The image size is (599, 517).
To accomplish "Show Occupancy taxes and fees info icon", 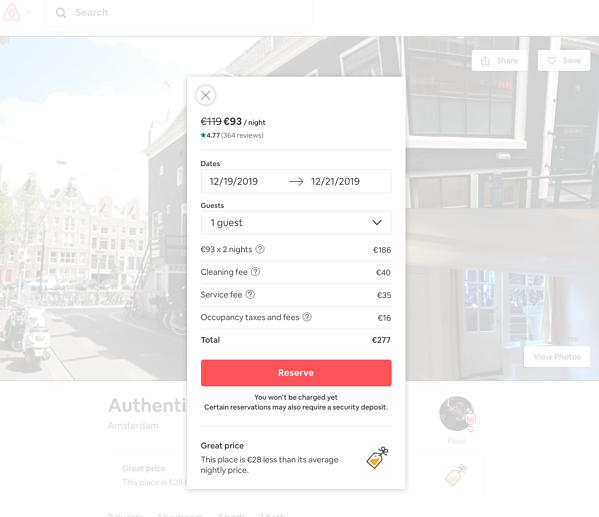I will pos(307,317).
